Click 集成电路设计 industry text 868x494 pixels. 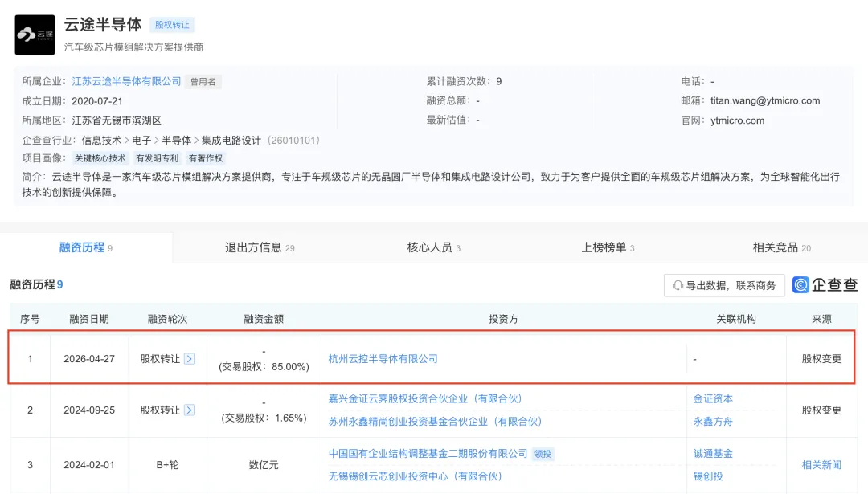pos(231,141)
